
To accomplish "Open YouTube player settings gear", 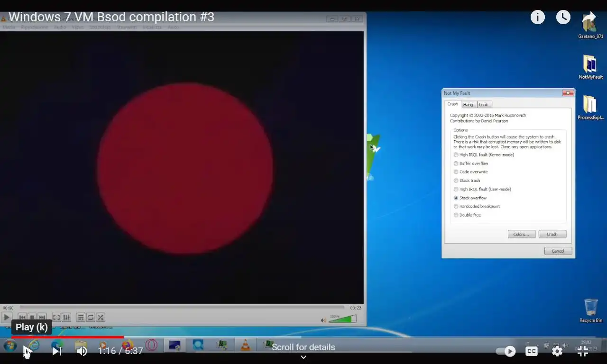I will click(557, 351).
